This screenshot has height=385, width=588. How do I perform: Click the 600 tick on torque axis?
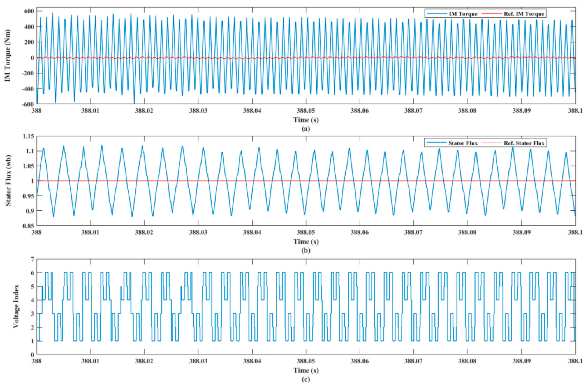pyautogui.click(x=29, y=11)
